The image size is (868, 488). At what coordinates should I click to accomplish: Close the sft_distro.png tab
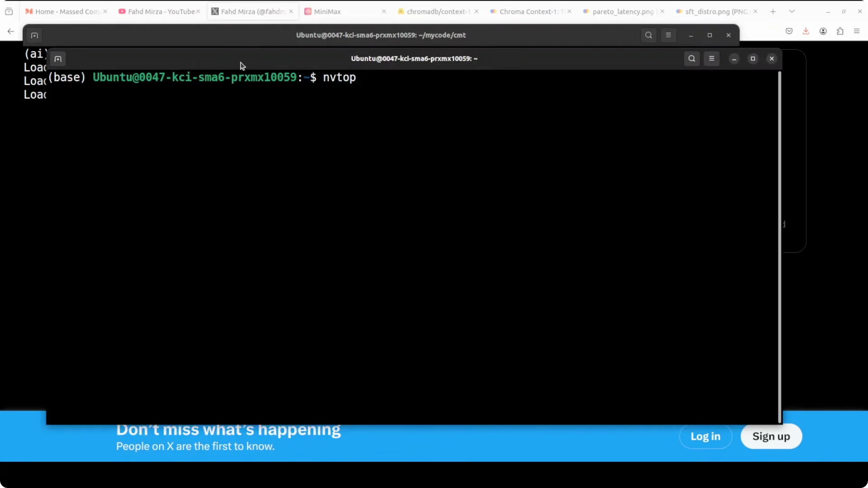point(755,12)
